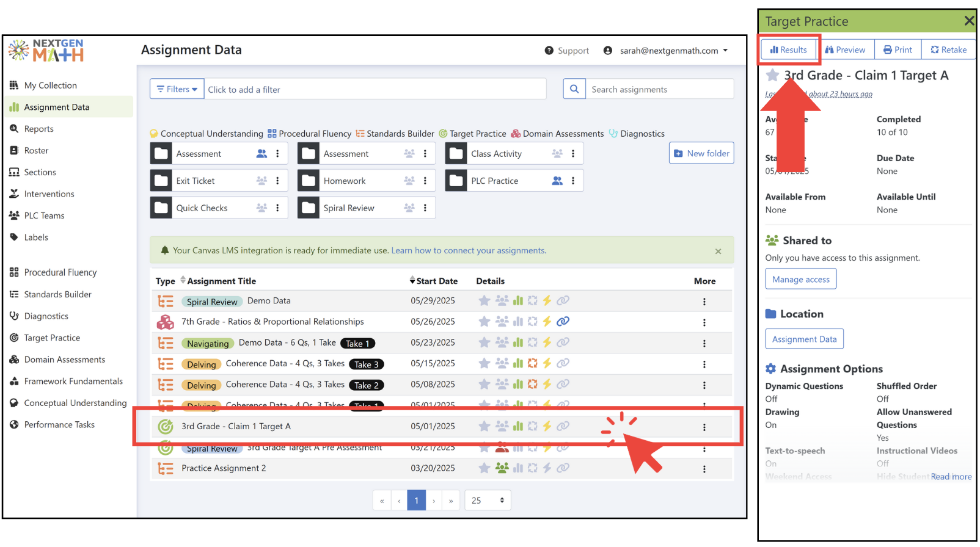Toggle favorite star for 3rd Grade Claim 1 row
This screenshot has width=980, height=547.
click(x=484, y=426)
